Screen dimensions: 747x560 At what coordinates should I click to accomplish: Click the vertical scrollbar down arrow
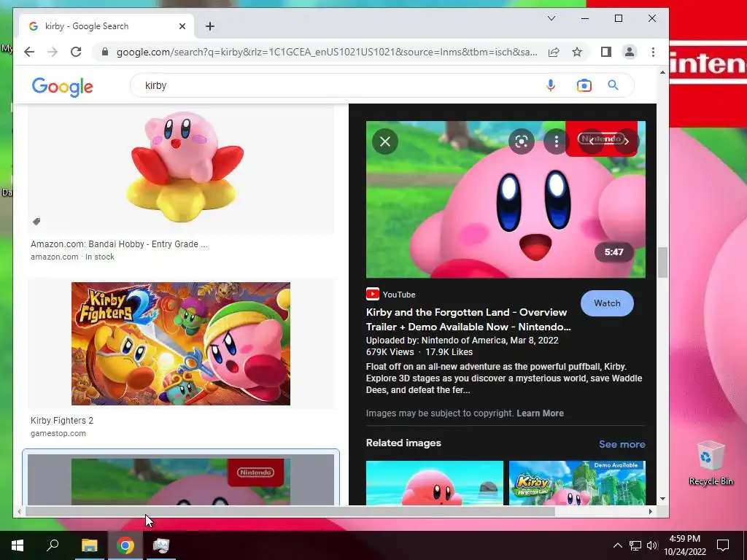tap(662, 499)
